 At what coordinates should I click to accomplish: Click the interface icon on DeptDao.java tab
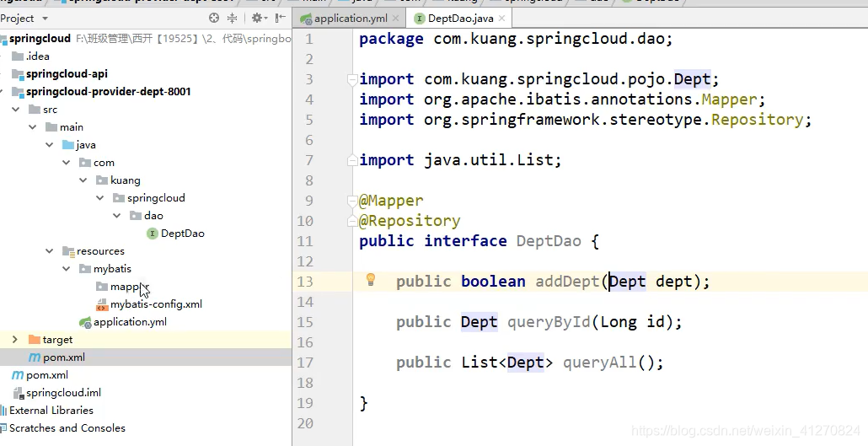420,19
